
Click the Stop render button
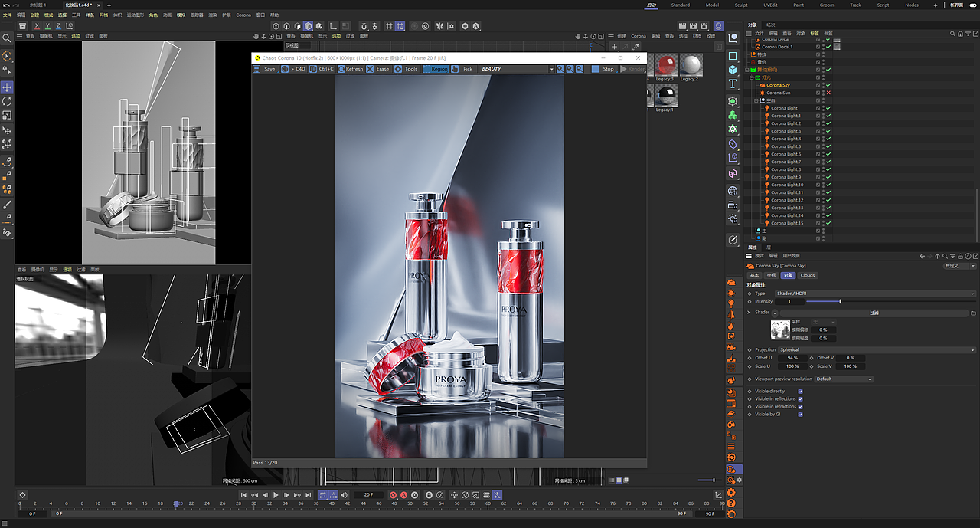click(603, 69)
